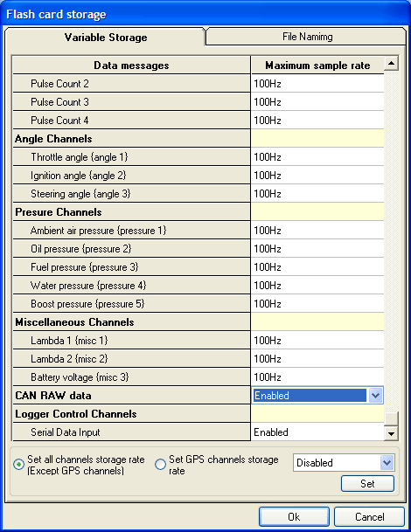The height and width of the screenshot is (532, 411).
Task: Click the Oil pressure 100Hz rate cell
Action: click(x=317, y=249)
